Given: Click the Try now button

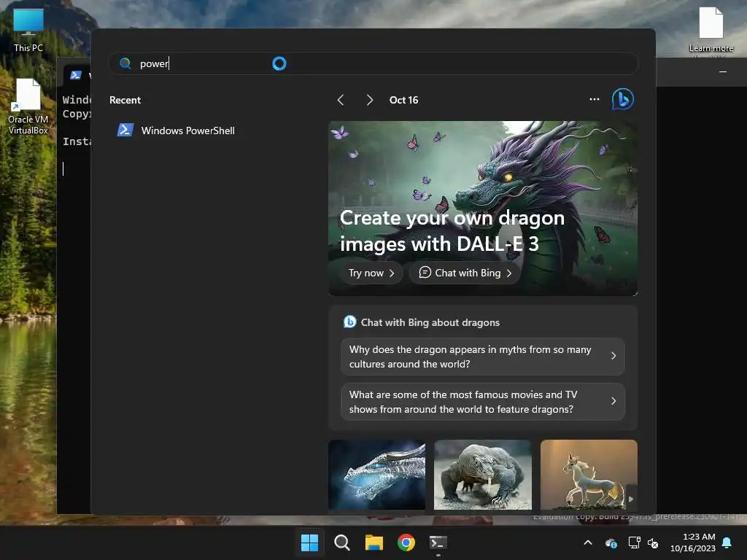Looking at the screenshot, I should [x=371, y=273].
